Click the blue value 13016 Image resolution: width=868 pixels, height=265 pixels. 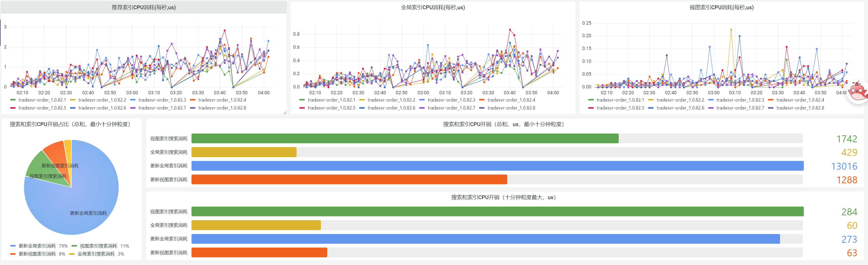(x=844, y=166)
